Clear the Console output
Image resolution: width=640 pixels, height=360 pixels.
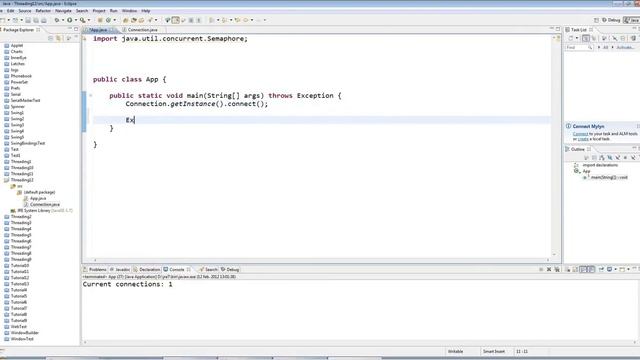[x=568, y=269]
